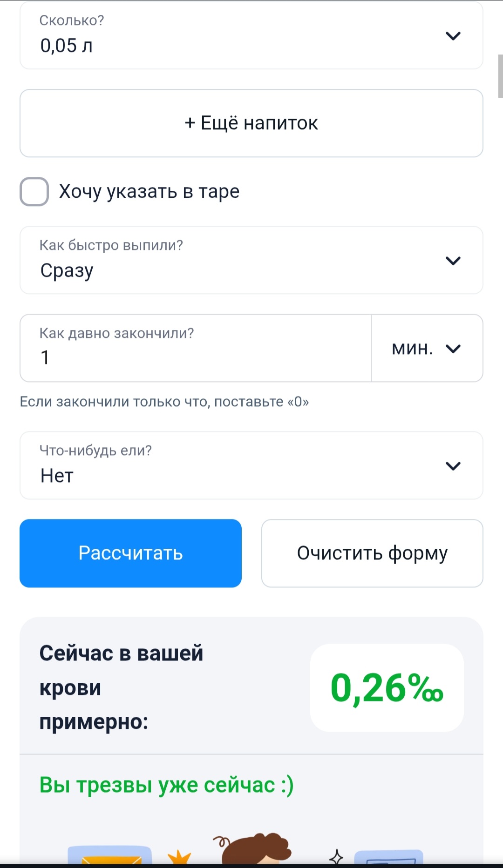The image size is (503, 868).
Task: Open the Что-нибудь ели? dropdown
Action: click(233, 466)
